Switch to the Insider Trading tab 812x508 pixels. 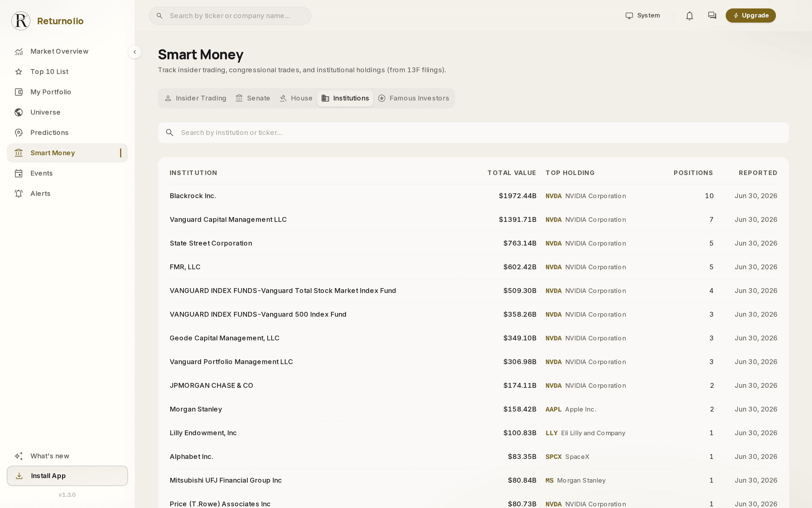[195, 98]
